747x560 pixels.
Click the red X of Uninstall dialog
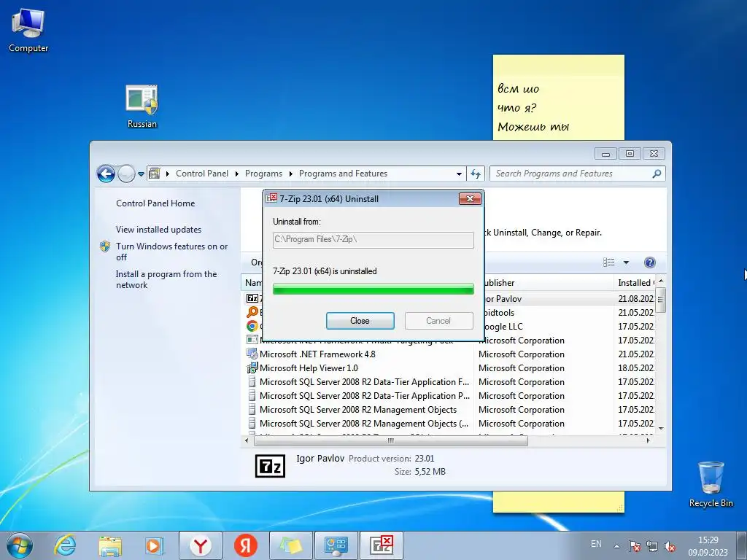coord(470,199)
